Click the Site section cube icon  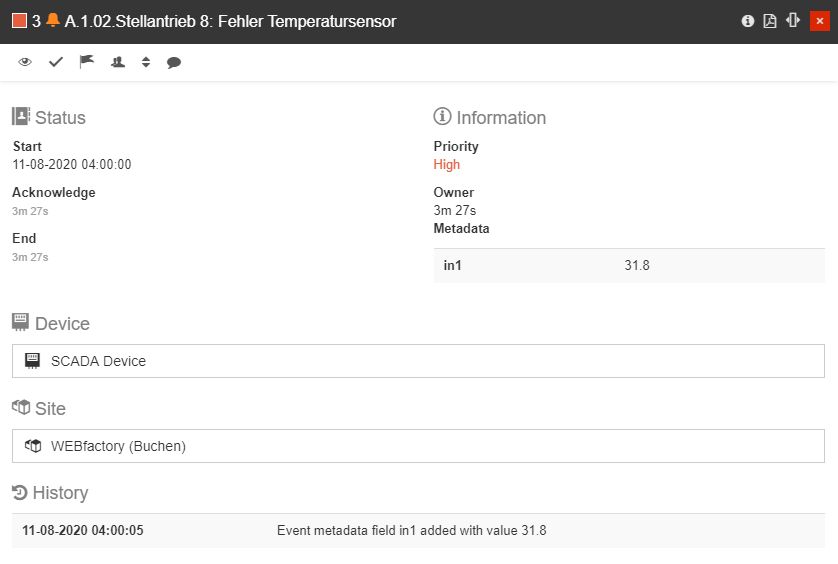pyautogui.click(x=20, y=408)
